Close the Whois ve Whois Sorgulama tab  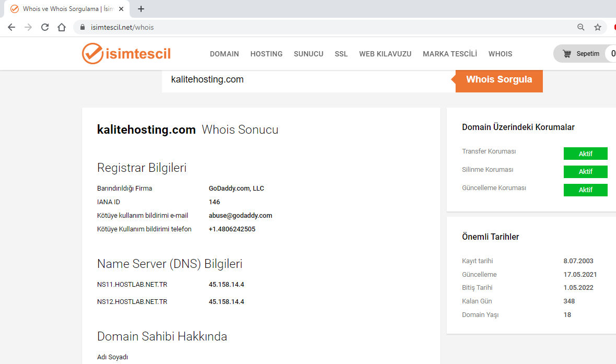tap(121, 9)
